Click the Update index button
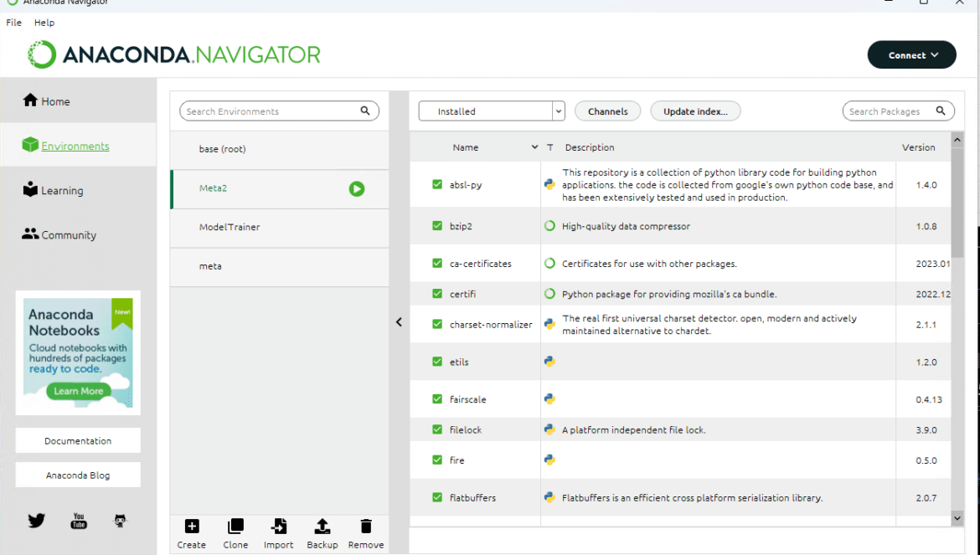 pos(695,111)
